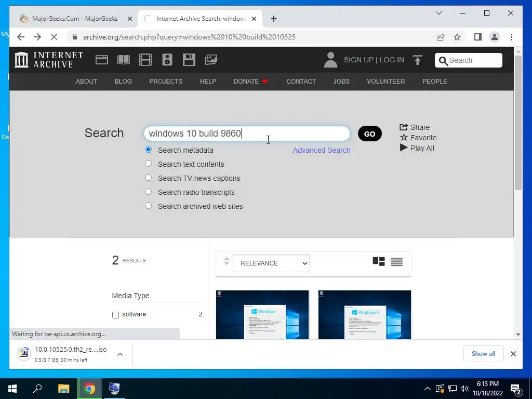Focus the main search query field
This screenshot has width=532, height=399.
click(x=247, y=134)
